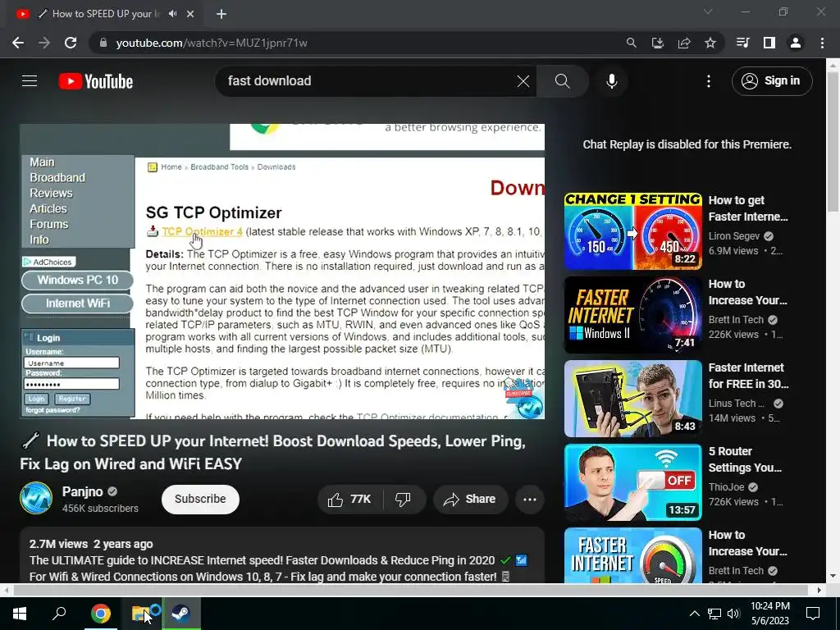Open 'How to get Faster Internet' thumbnail

pos(632,231)
